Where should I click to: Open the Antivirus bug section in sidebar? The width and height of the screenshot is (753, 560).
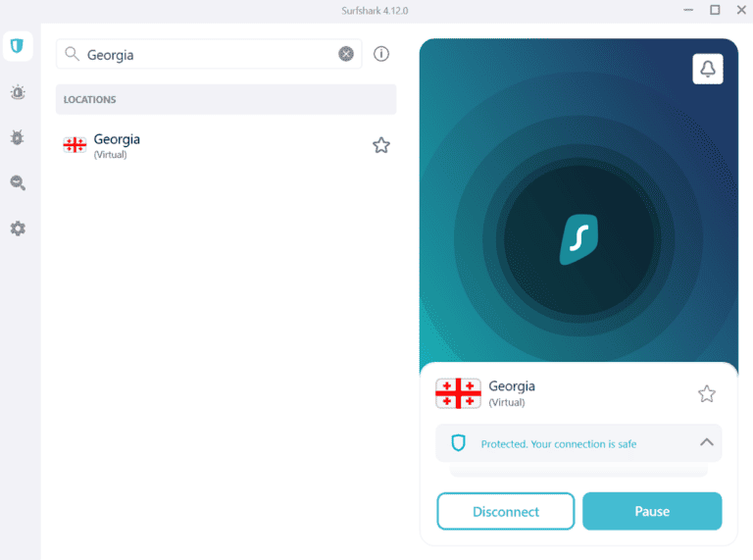coord(18,137)
